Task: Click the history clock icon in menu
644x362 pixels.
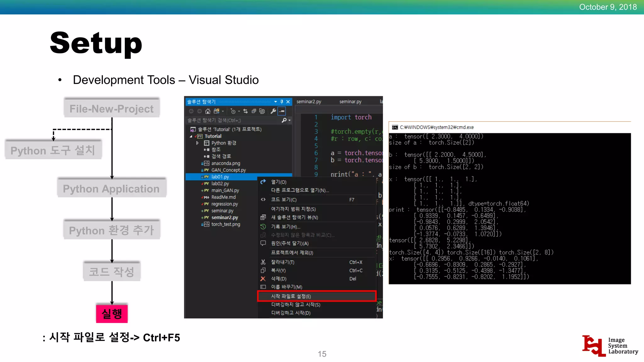Action: click(263, 227)
